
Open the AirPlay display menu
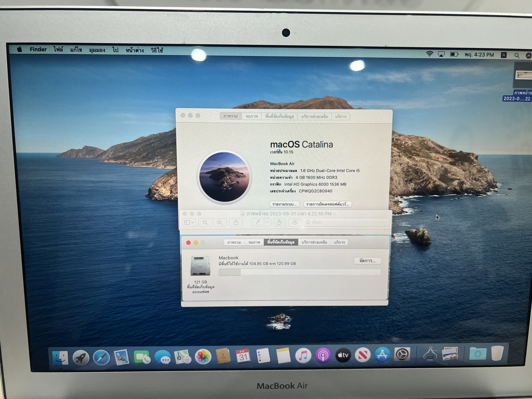(441, 54)
